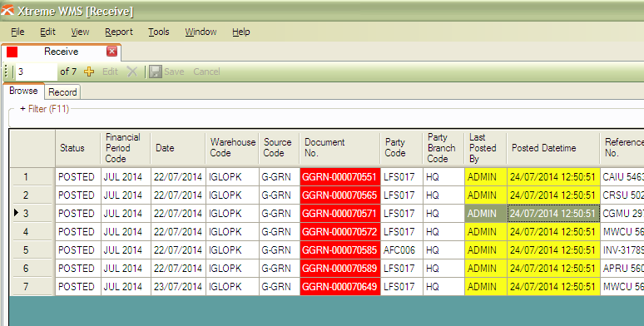Open the Tools menu
The width and height of the screenshot is (644, 326).
click(x=159, y=32)
